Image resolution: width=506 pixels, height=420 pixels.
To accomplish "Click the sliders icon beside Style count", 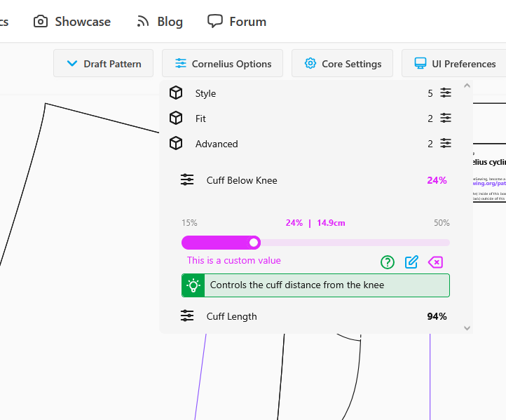I will (446, 93).
